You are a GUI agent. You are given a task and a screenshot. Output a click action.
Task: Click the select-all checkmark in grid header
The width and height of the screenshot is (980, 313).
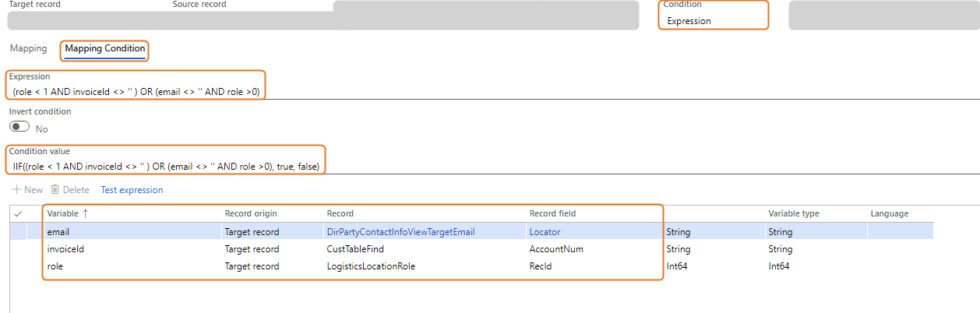pyautogui.click(x=19, y=213)
